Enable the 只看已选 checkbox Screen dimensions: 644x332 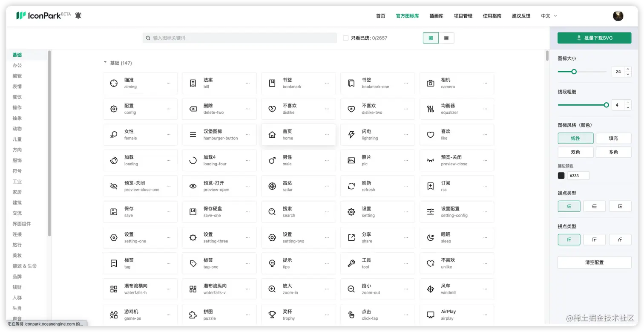[345, 38]
